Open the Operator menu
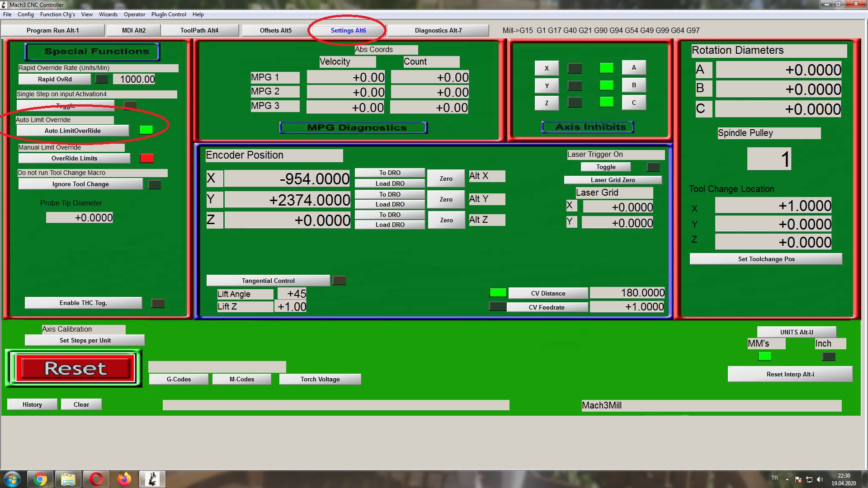This screenshot has width=868, height=488. 134,14
